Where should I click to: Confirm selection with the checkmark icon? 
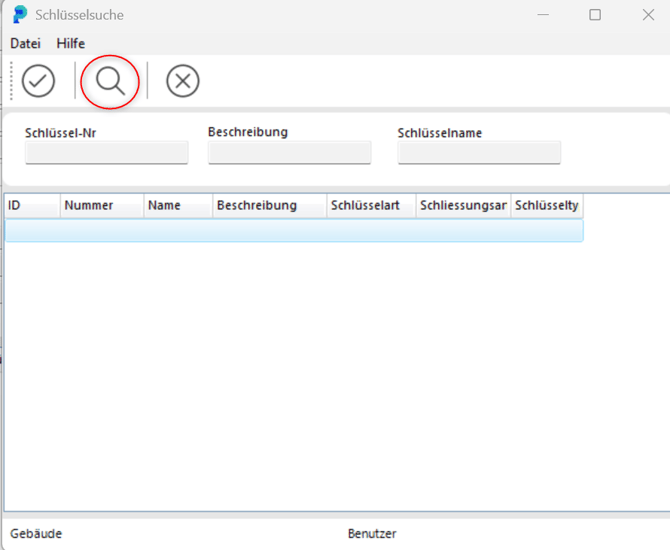pyautogui.click(x=38, y=81)
